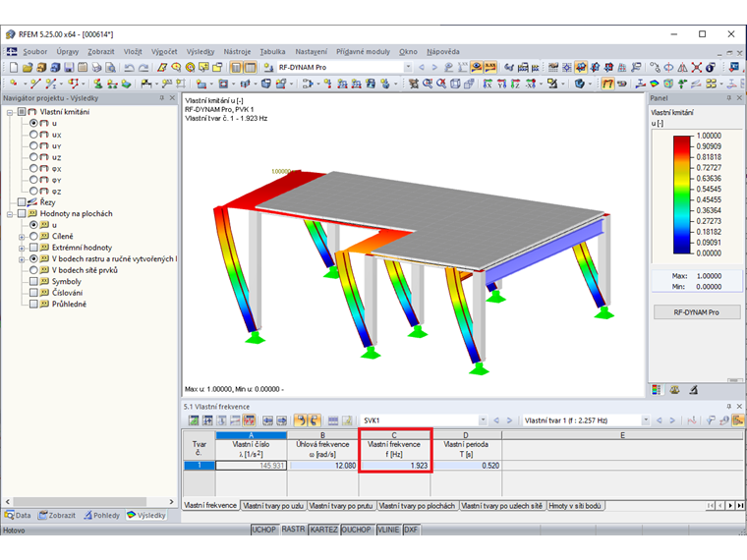Click the first icon in the table toolbar
747x560 pixels.
point(194,420)
